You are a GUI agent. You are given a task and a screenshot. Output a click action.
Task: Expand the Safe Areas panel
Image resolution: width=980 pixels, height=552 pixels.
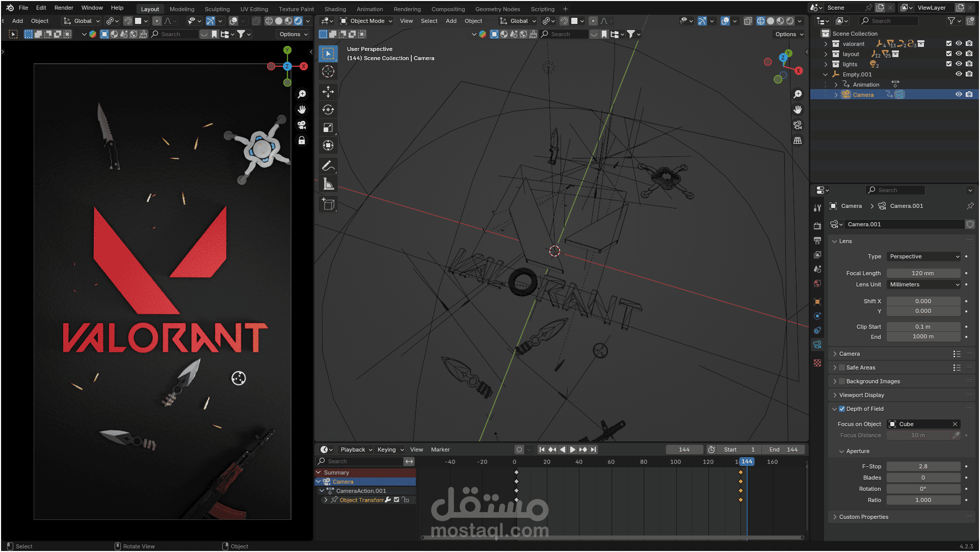point(835,367)
